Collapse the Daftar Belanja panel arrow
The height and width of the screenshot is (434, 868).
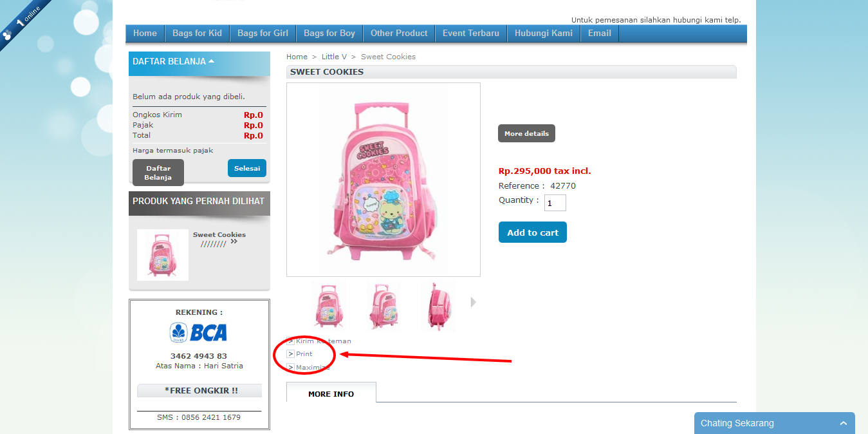click(212, 61)
